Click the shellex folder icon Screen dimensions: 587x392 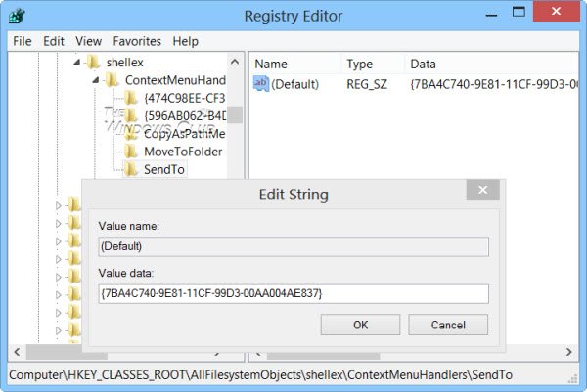(94, 62)
